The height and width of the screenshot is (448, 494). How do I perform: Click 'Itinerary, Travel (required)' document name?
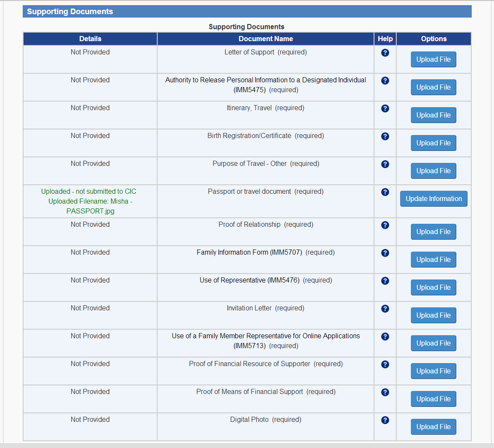(266, 108)
